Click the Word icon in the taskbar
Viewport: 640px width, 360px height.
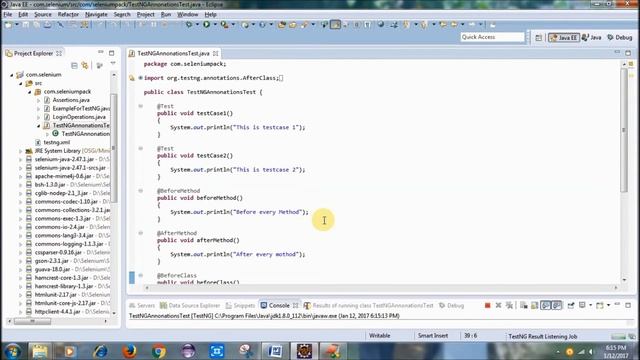275,351
